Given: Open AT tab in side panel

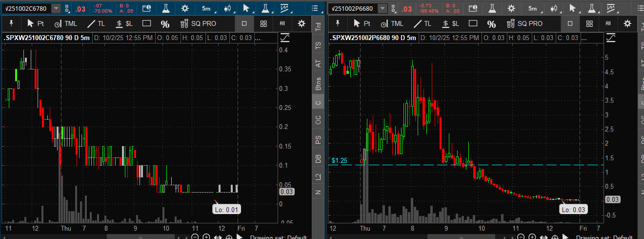Looking at the screenshot, I should pos(318,63).
